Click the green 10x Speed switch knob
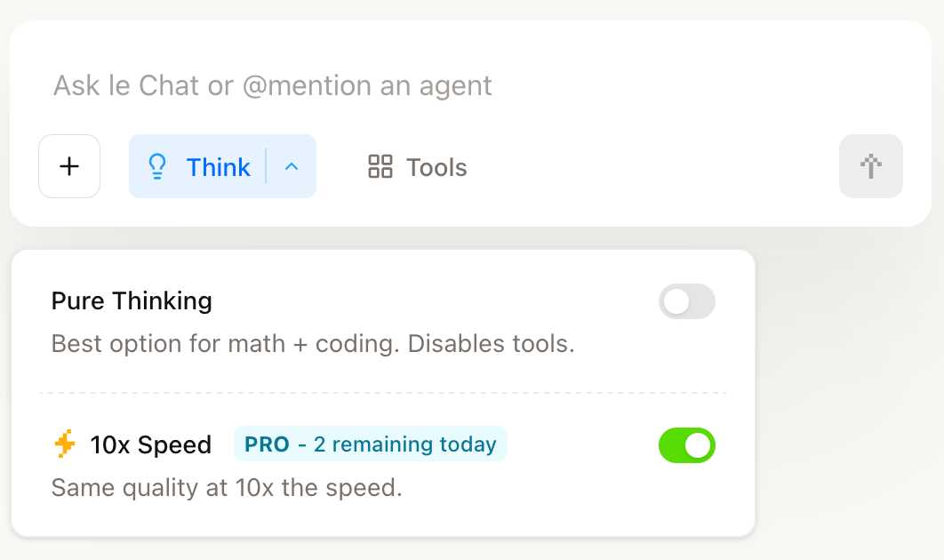 coord(698,444)
